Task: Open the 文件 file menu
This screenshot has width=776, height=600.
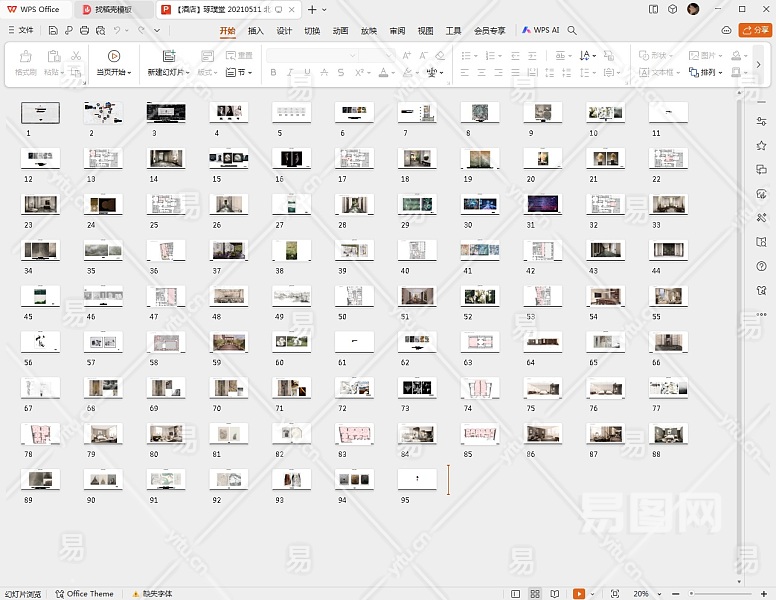Action: pos(20,31)
